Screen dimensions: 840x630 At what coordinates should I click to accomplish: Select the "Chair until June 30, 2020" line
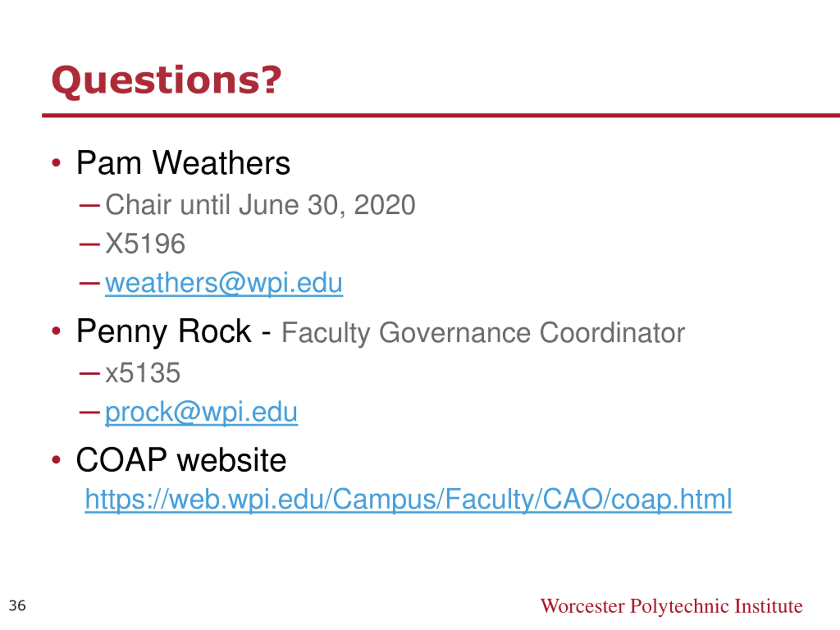pyautogui.click(x=260, y=205)
